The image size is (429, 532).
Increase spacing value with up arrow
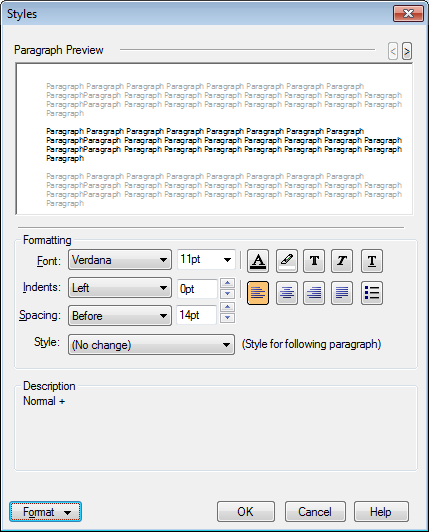227,307
